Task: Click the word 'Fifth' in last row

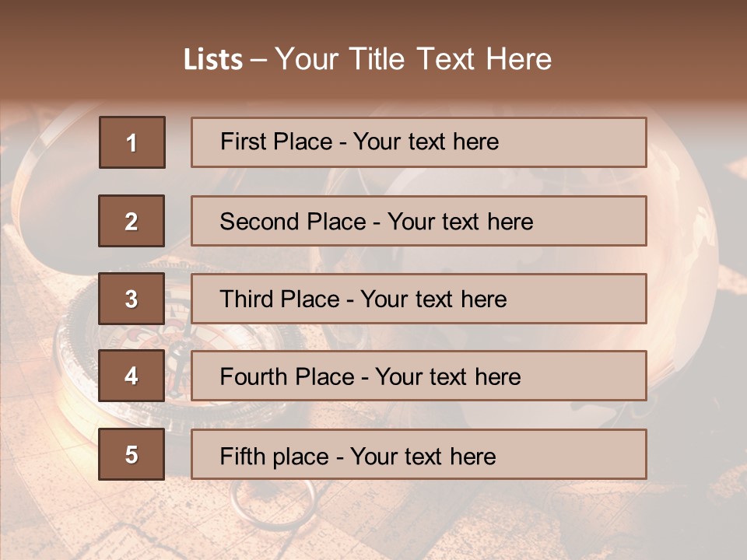Action: [243, 456]
